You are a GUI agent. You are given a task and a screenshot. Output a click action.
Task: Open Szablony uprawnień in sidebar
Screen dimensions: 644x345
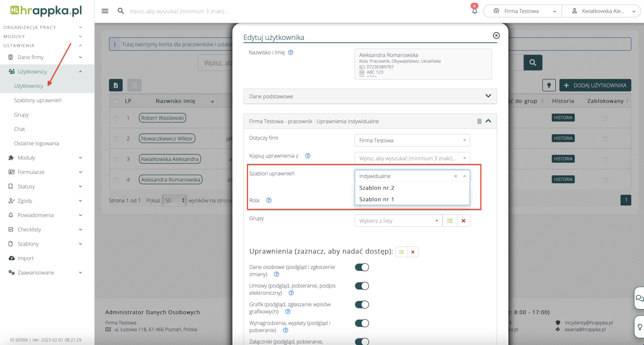pyautogui.click(x=38, y=100)
